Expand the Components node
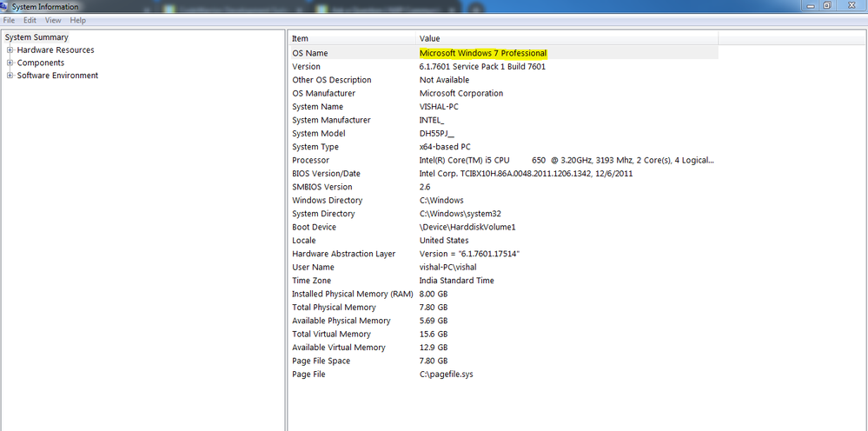Image resolution: width=868 pixels, height=431 pixels. 10,63
